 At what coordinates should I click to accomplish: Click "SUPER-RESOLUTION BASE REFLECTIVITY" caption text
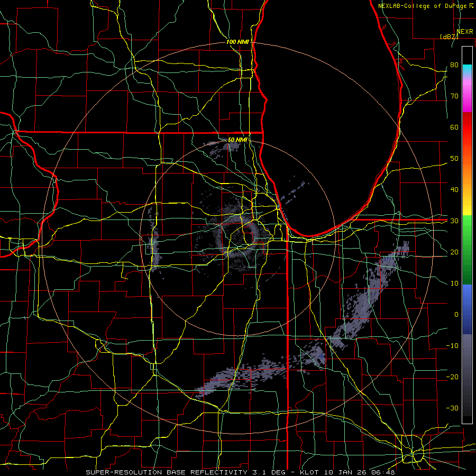(x=167, y=472)
